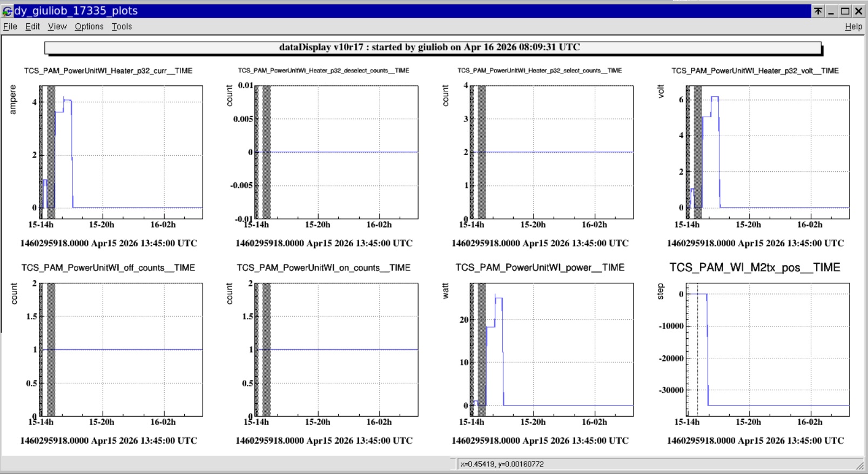The height and width of the screenshot is (474, 868).
Task: Click the dataDisplay v10r17 title banner
Action: coord(432,48)
